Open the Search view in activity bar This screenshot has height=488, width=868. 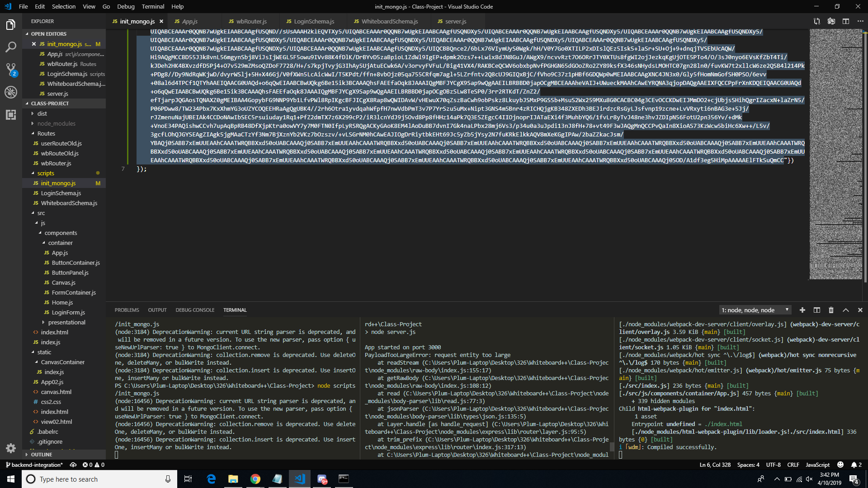(11, 47)
